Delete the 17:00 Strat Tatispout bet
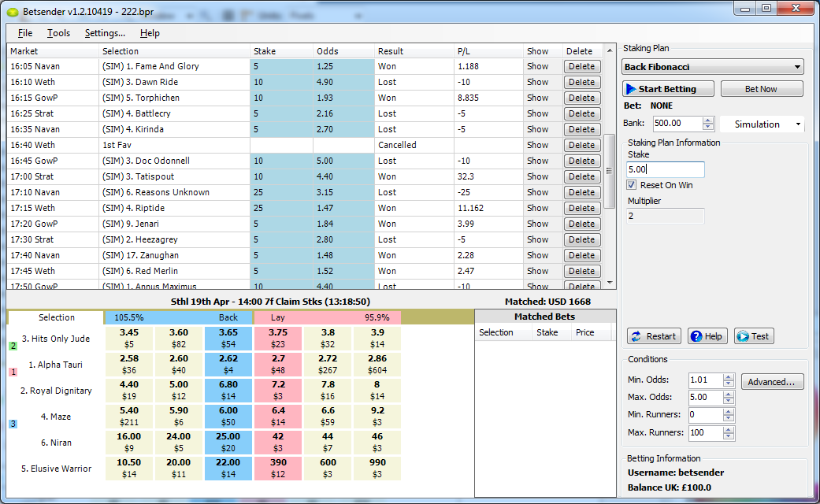The image size is (820, 504). point(581,176)
